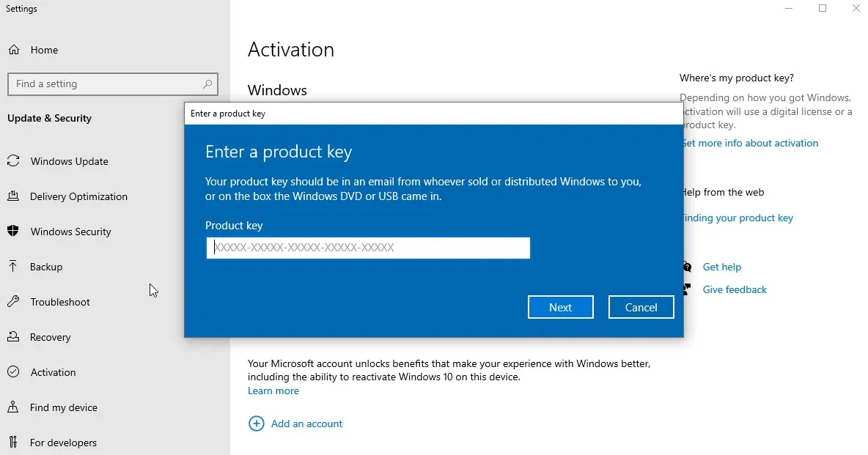Focus the Product key text box
Screen dimensions: 868x455
(368, 248)
